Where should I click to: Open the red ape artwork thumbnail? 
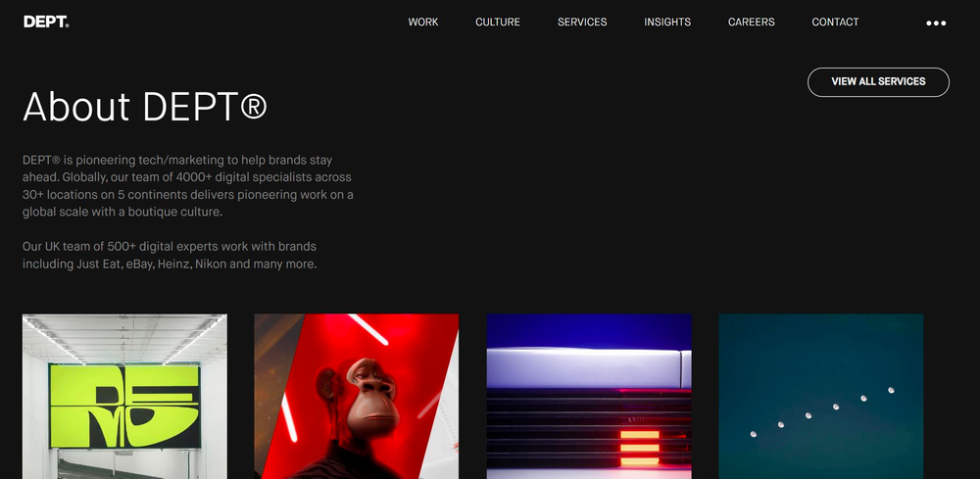click(x=357, y=397)
